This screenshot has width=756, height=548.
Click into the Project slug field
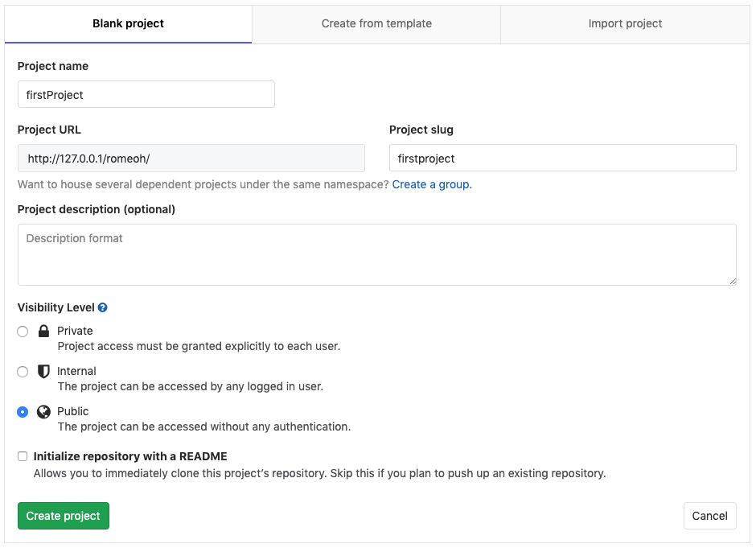pos(562,158)
